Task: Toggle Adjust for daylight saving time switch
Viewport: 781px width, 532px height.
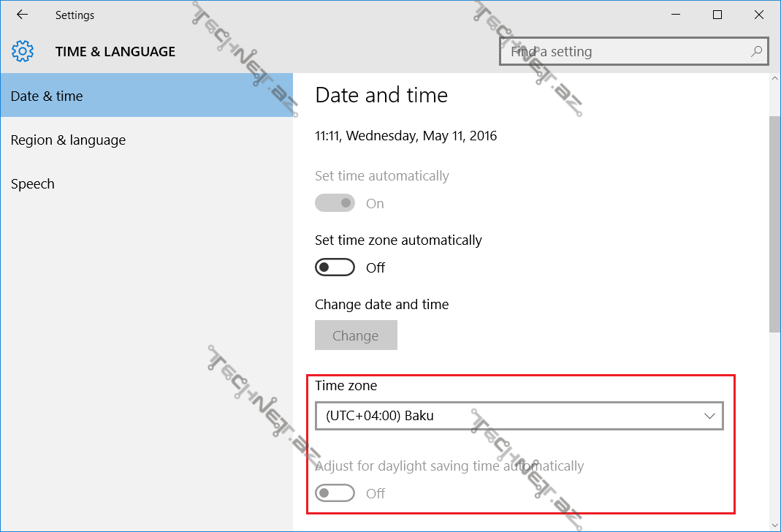Action: coord(335,493)
